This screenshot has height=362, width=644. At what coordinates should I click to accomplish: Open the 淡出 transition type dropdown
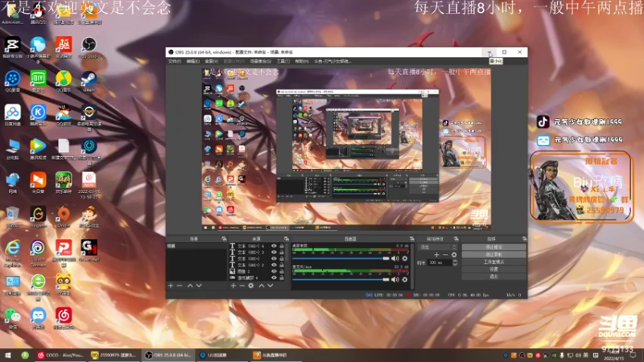tap(437, 247)
